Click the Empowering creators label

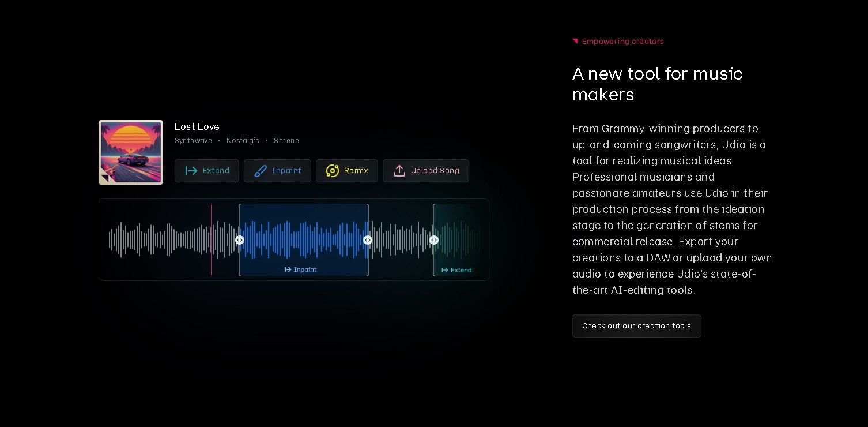[x=622, y=42]
